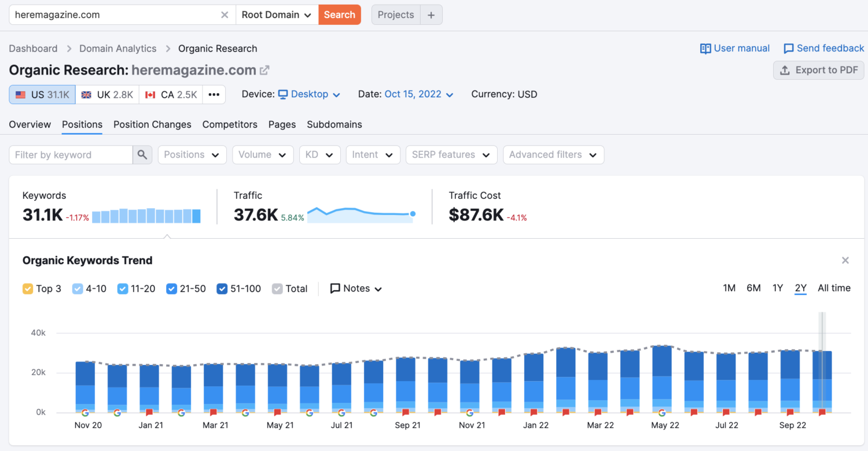The width and height of the screenshot is (868, 451).
Task: Click the Send feedback speech bubble
Action: coord(789,49)
